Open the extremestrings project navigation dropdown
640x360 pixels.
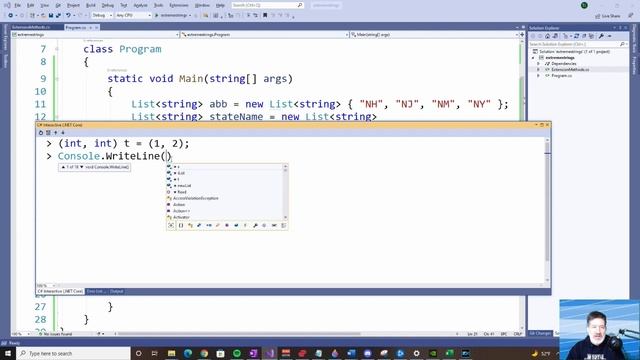[x=96, y=35]
